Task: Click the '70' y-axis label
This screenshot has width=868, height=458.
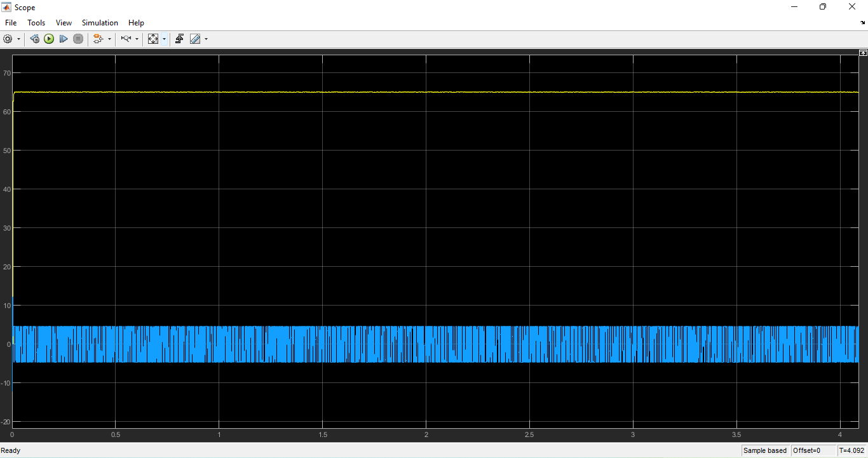Action: (x=7, y=73)
